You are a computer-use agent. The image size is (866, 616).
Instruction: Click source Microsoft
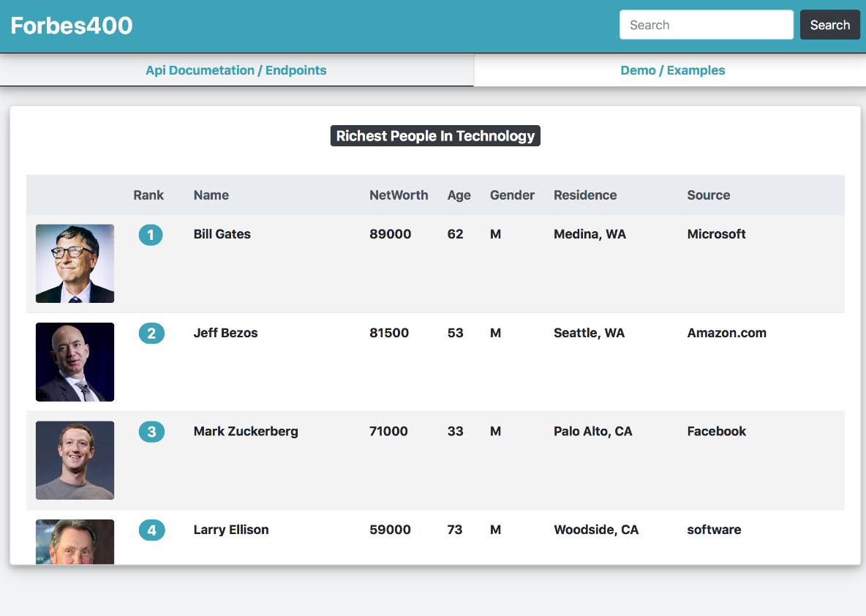point(716,234)
